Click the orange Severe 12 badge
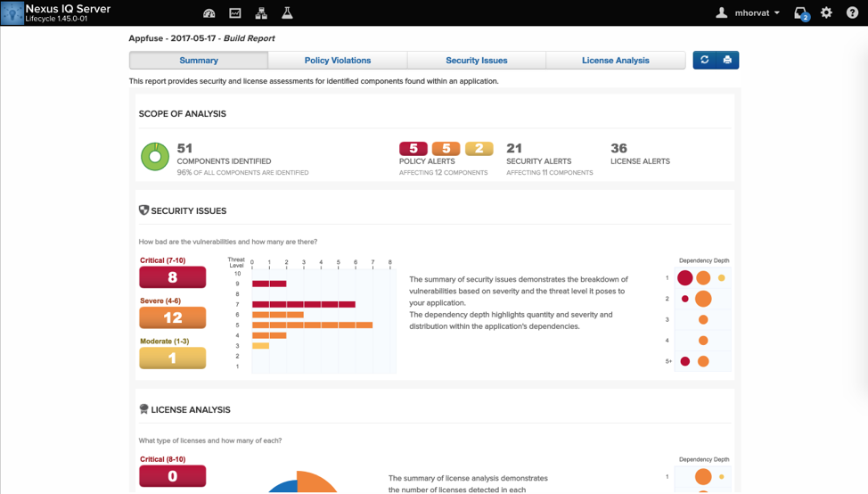Viewport: 868px width, 494px height. pyautogui.click(x=173, y=317)
